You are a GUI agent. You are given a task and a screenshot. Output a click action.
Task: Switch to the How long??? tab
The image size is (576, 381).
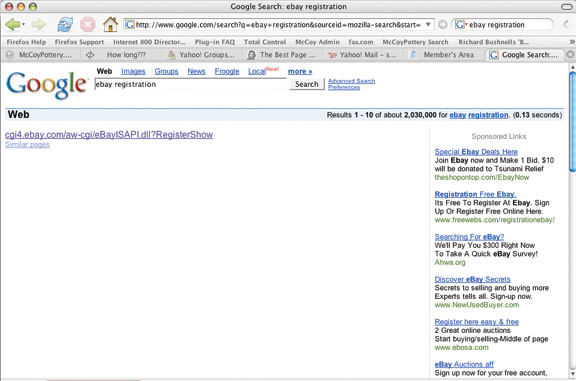[x=121, y=55]
